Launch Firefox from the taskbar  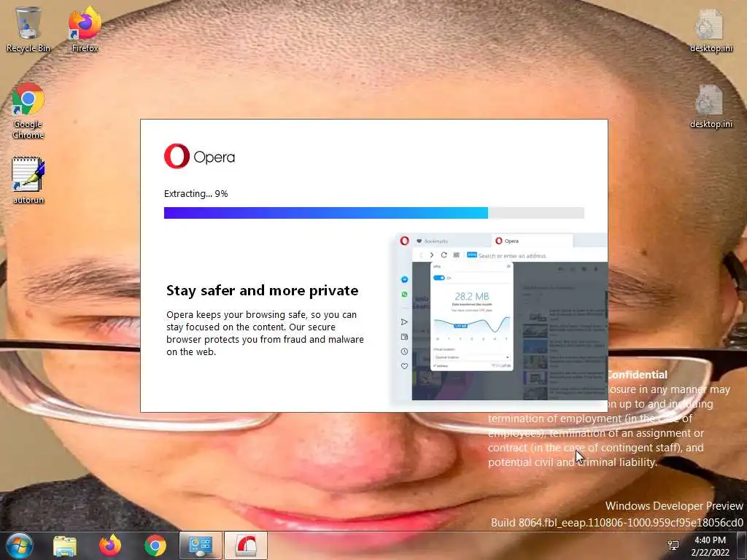point(110,545)
